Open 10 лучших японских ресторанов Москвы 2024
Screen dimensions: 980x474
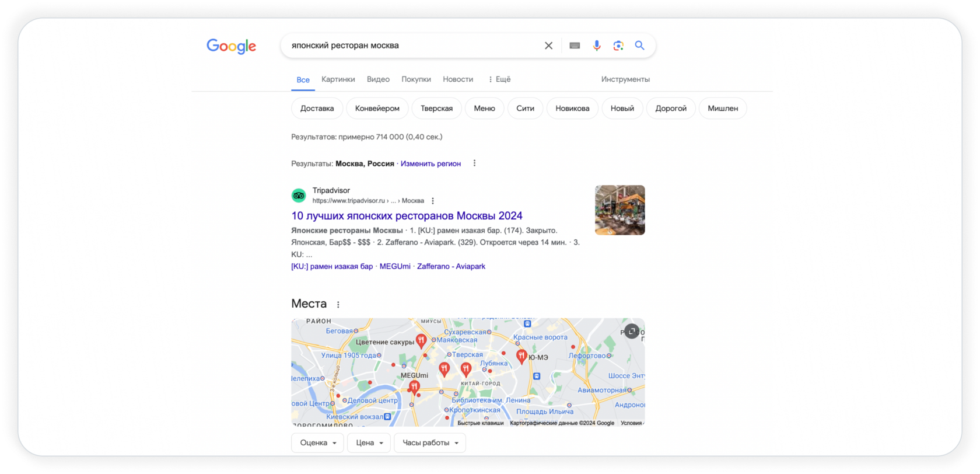[x=407, y=216]
